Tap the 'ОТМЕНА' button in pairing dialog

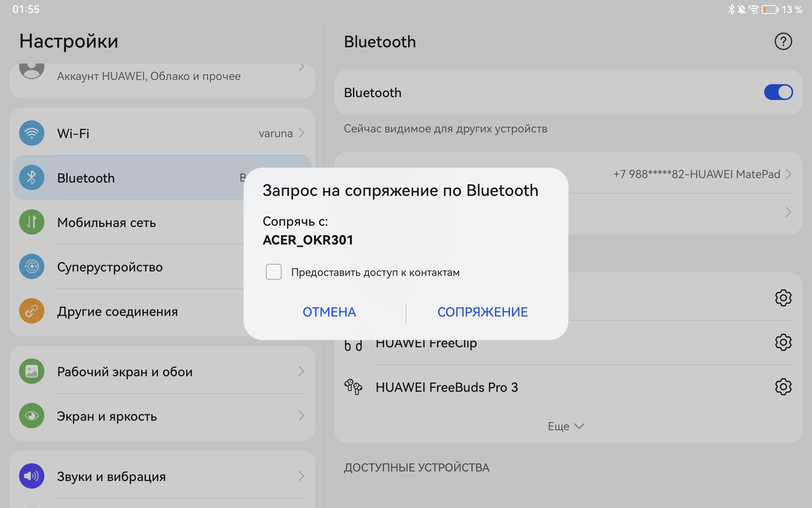pos(329,312)
